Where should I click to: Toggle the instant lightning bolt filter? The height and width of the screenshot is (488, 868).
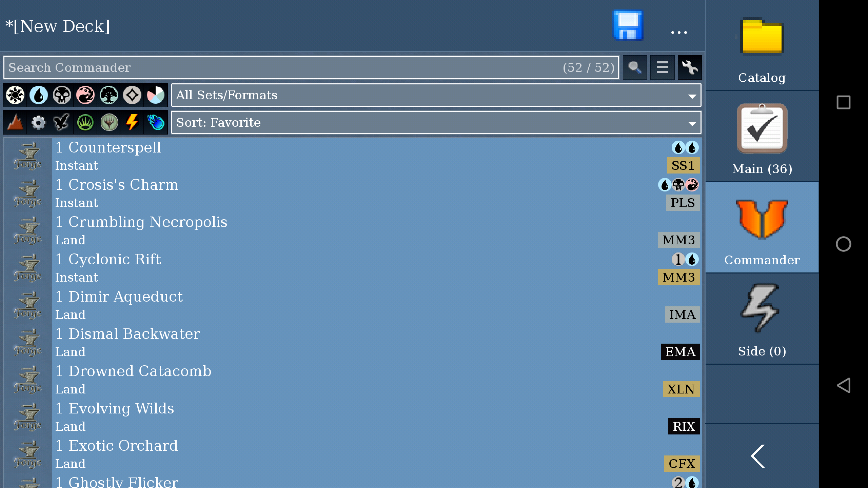[132, 122]
